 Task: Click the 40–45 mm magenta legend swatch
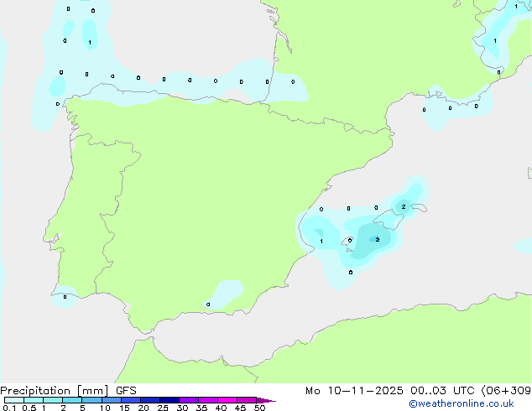pyautogui.click(x=227, y=400)
